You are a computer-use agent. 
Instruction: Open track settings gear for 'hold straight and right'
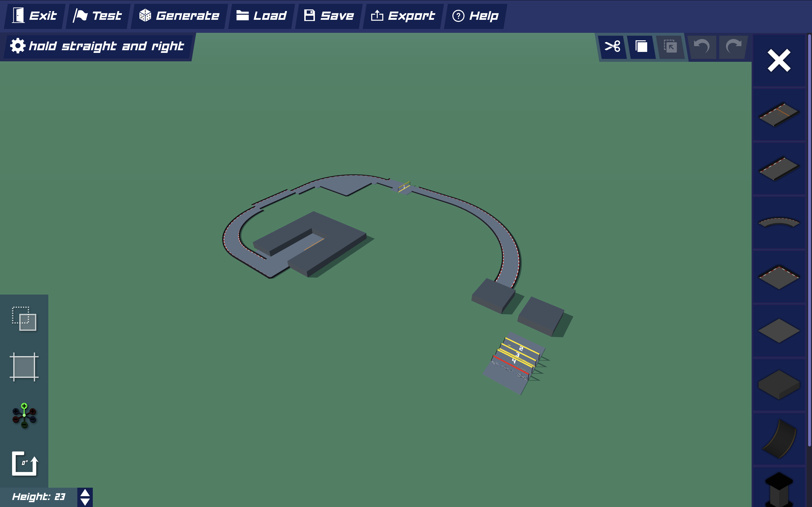[17, 46]
